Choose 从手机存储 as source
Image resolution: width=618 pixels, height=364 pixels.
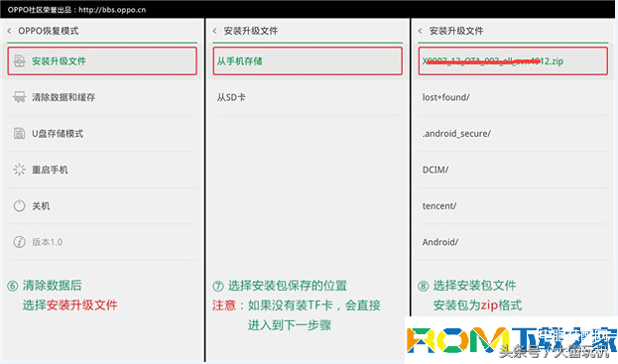308,61
